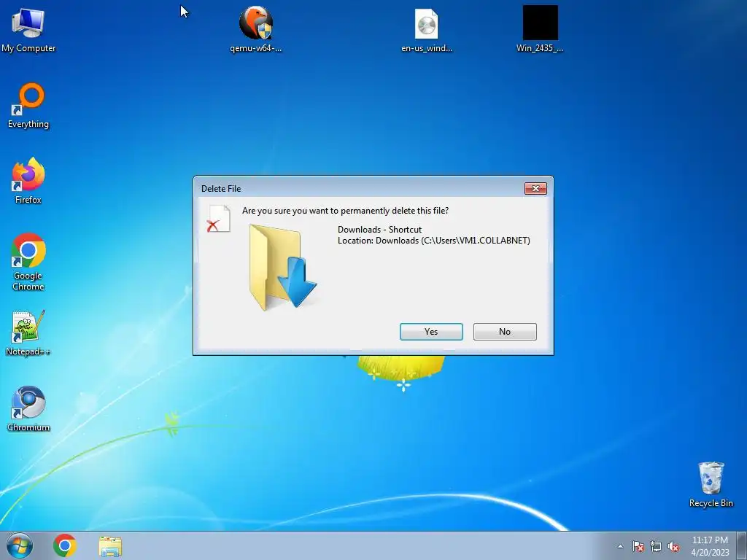The width and height of the screenshot is (747, 560).
Task: Close the Delete File dialog
Action: pyautogui.click(x=535, y=189)
